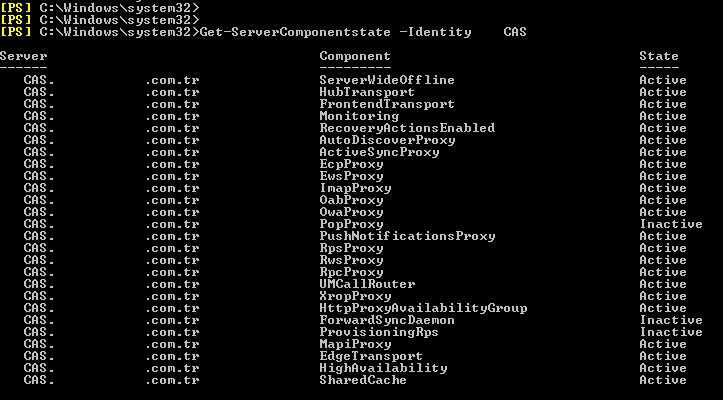Screen dimensions: 723x400
Task: Click the HttpProxyAvailabilityGroup component text
Action: 423,309
